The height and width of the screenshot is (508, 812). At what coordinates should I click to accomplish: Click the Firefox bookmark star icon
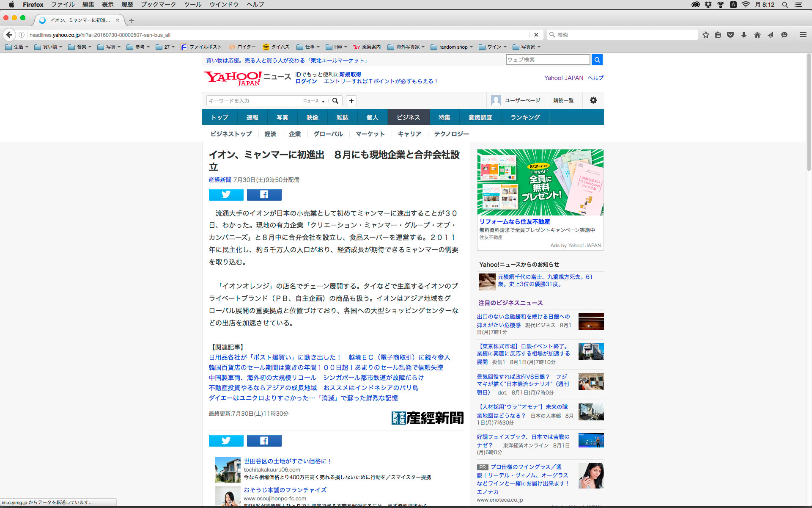(x=705, y=35)
